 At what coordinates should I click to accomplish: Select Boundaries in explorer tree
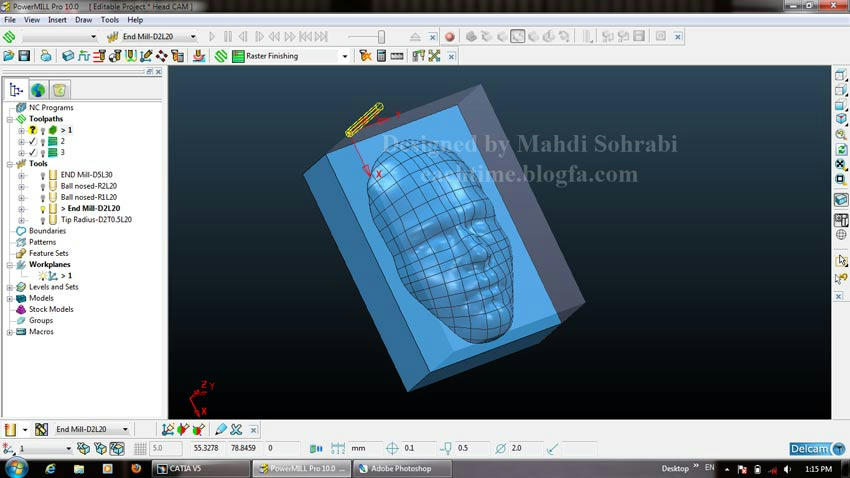[47, 231]
